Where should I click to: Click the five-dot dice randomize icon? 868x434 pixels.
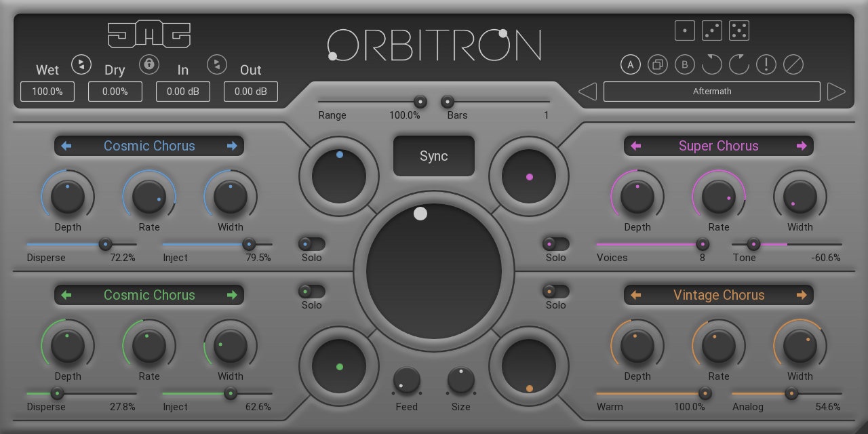(x=739, y=31)
